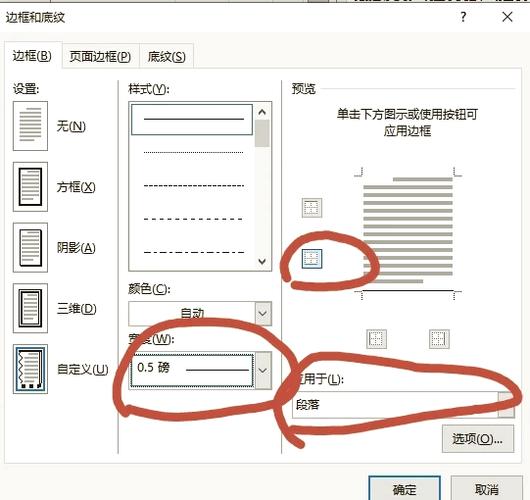
Task: Click the 确定 OK button
Action: 404,489
